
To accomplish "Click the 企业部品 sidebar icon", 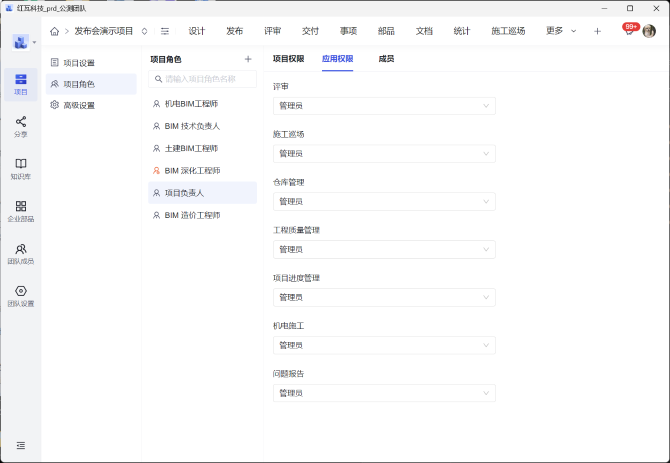I will (21, 210).
